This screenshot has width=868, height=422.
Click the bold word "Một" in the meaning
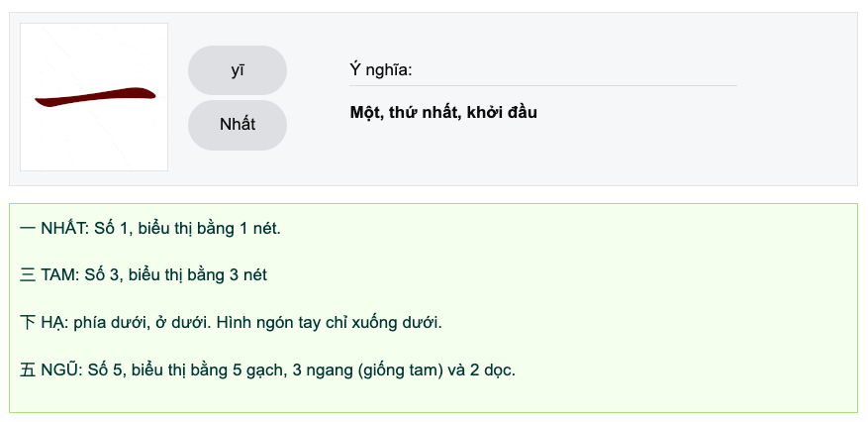pos(365,112)
